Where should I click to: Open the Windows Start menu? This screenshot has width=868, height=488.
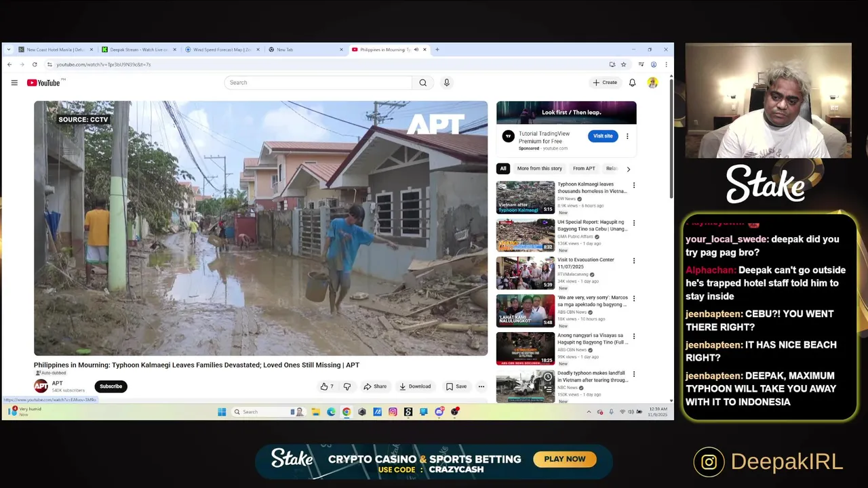point(222,412)
